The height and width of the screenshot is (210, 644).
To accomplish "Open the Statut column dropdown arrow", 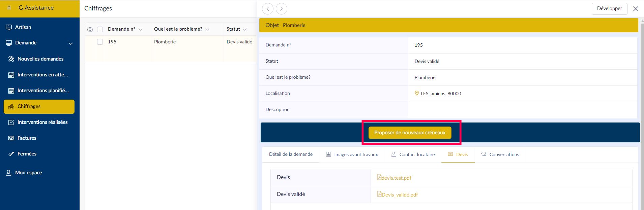I will [245, 30].
